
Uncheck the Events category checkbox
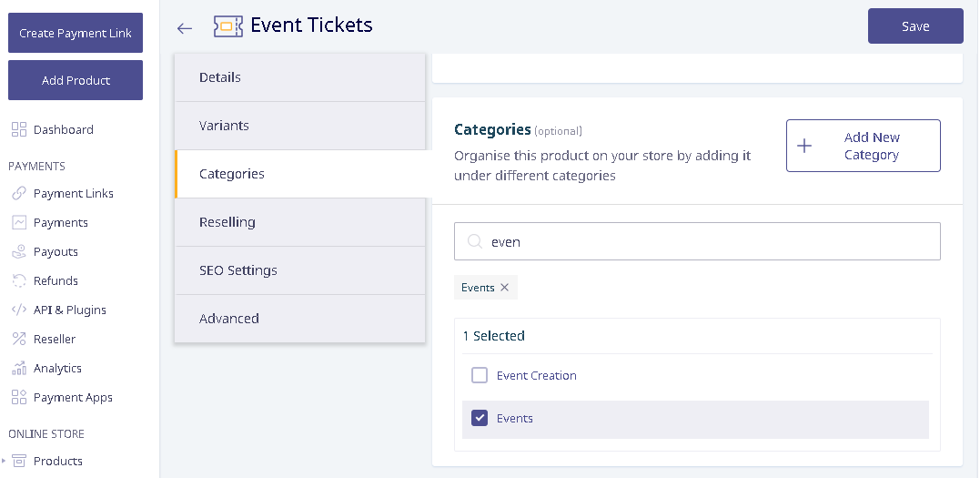(x=480, y=418)
